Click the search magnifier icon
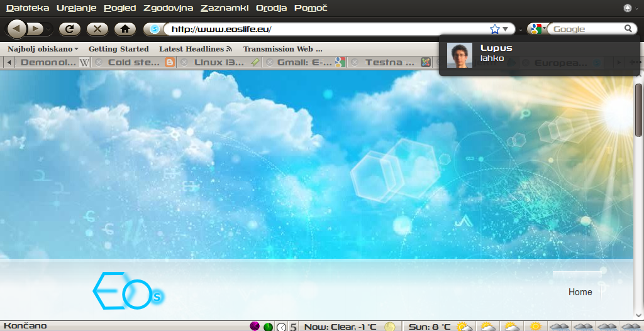Image resolution: width=644 pixels, height=331 pixels. (628, 29)
